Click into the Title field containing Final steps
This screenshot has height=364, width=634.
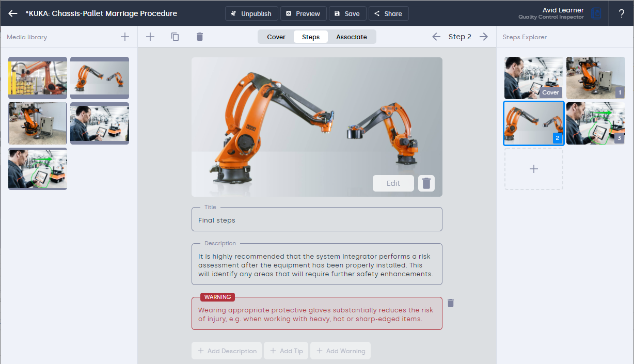click(x=316, y=220)
